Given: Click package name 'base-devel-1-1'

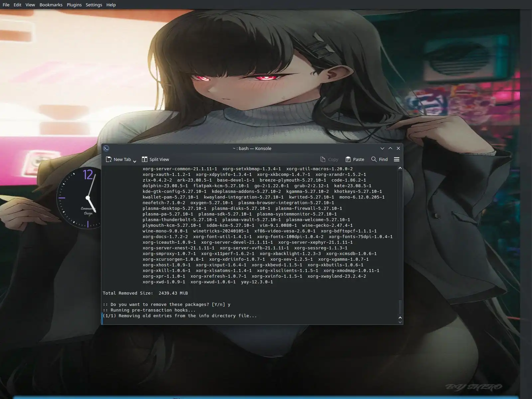Looking at the screenshot, I should (236, 180).
